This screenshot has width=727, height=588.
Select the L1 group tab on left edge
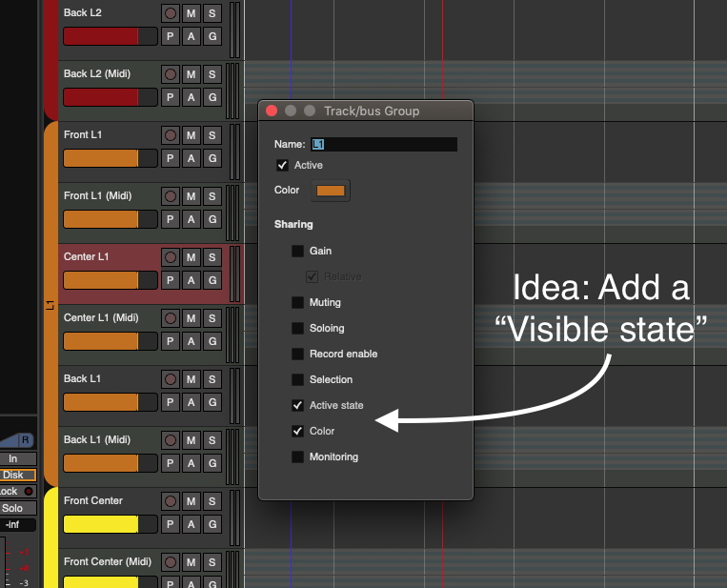[x=50, y=304]
